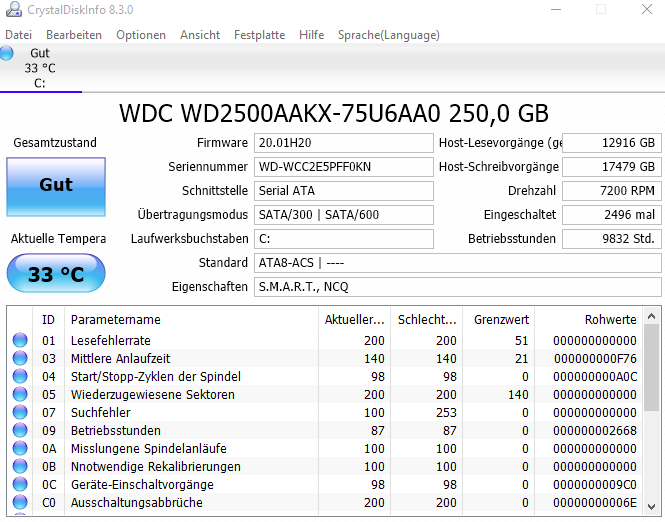Click the Eigenschaften field S.M.A.R.T., NCQ

[x=458, y=287]
